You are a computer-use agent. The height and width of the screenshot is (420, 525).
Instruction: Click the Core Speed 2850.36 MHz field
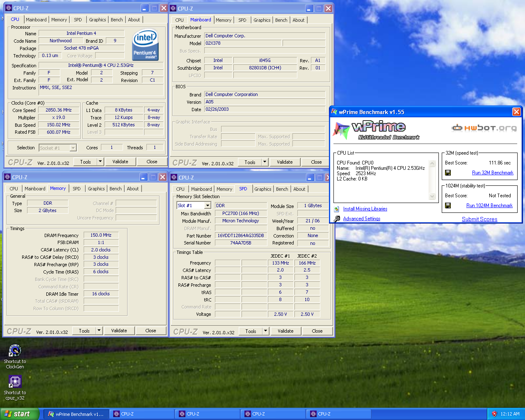(59, 110)
